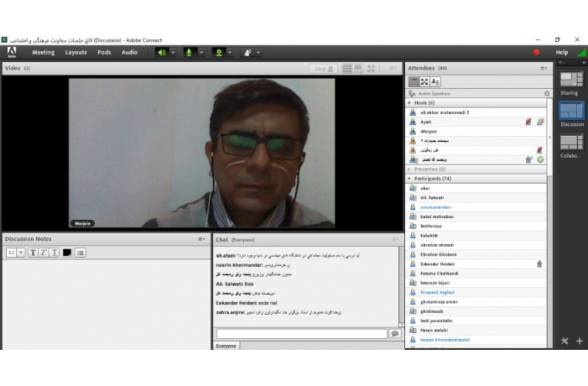Open the Video pod options menu
Viewport: 588px width, 386px height.
point(393,68)
